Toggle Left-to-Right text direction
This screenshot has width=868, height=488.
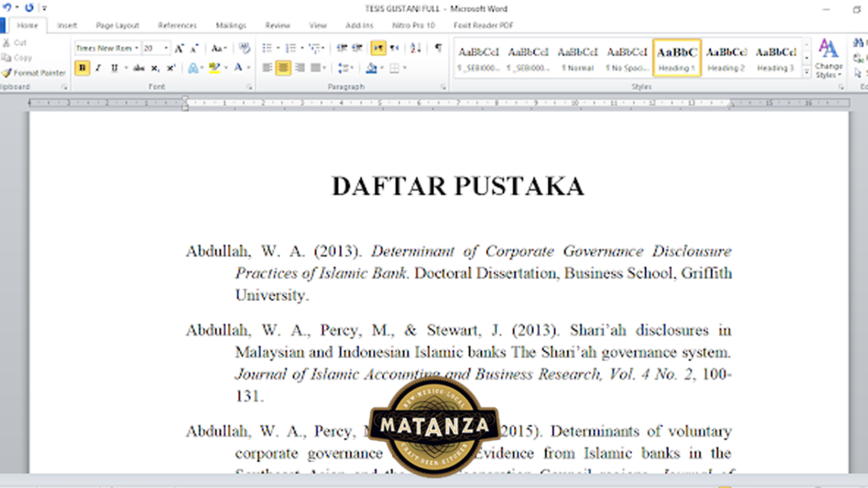tap(378, 48)
